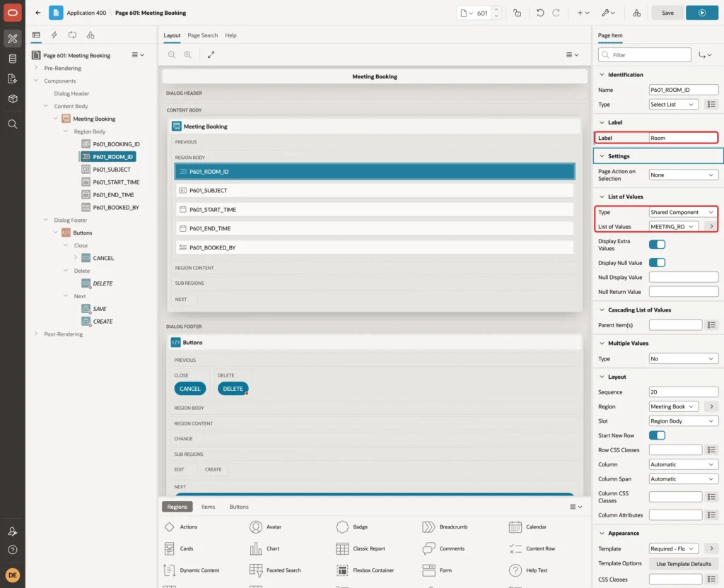Open the DE user avatar menu

coord(13,575)
